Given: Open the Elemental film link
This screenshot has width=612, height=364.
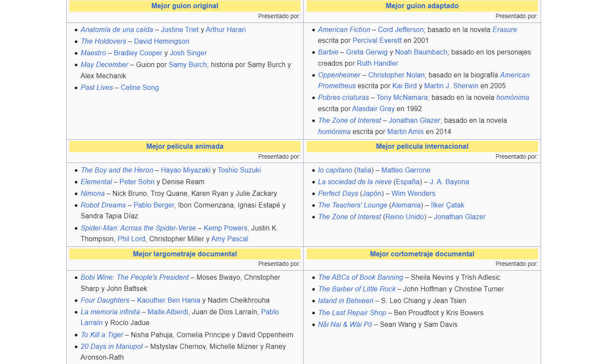Looking at the screenshot, I should click(96, 182).
